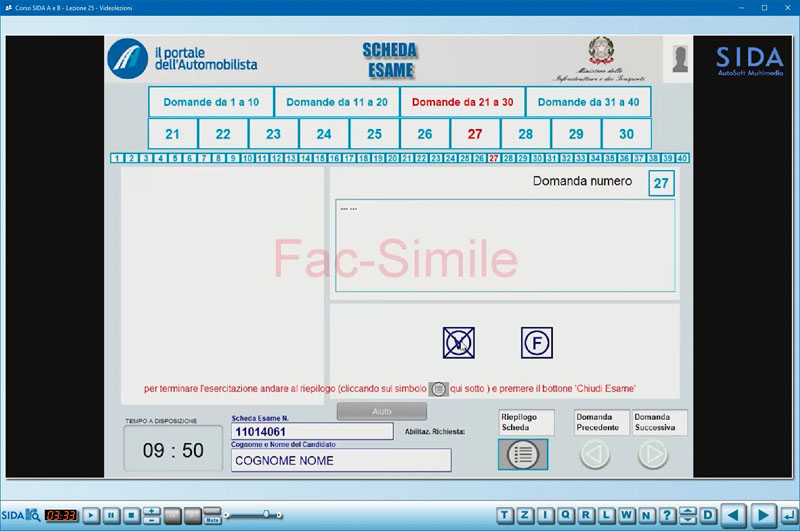This screenshot has height=531, width=800.
Task: Switch to Domande da 1 a 10
Action: click(211, 102)
